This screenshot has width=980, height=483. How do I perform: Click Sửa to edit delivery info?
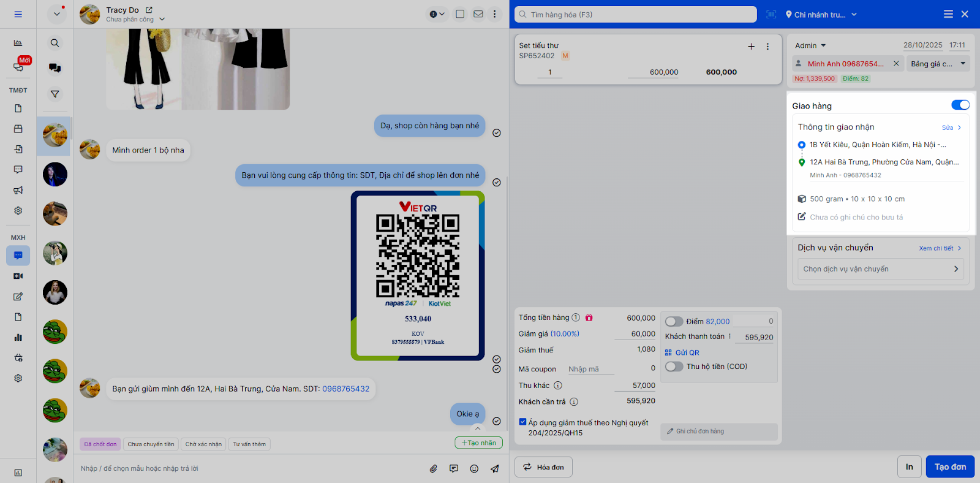click(951, 127)
